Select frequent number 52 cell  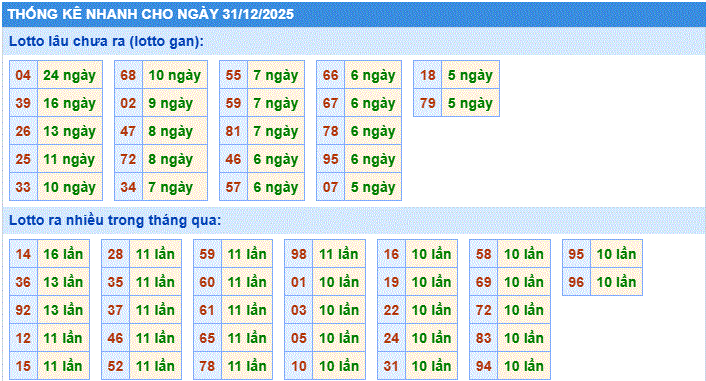click(x=116, y=365)
